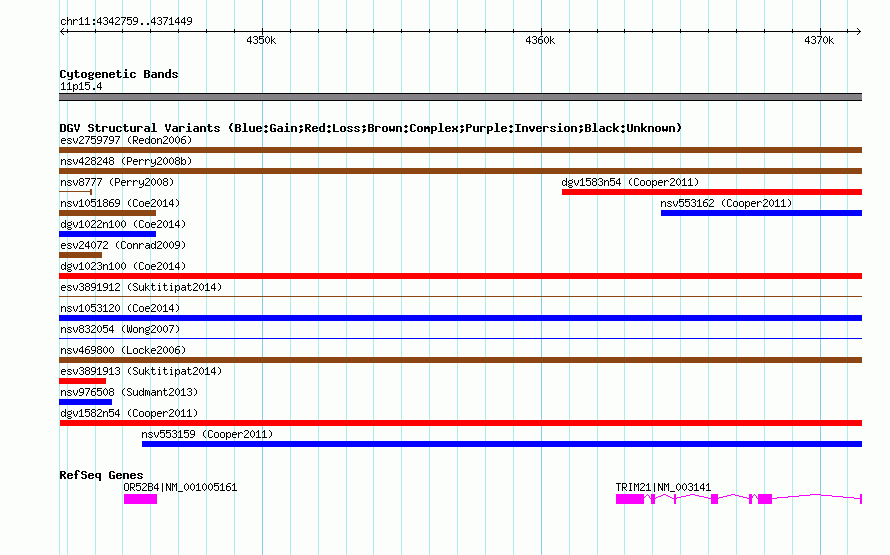Click the nsv553159 (Cooper2011) label
The image size is (890, 555).
click(x=207, y=434)
